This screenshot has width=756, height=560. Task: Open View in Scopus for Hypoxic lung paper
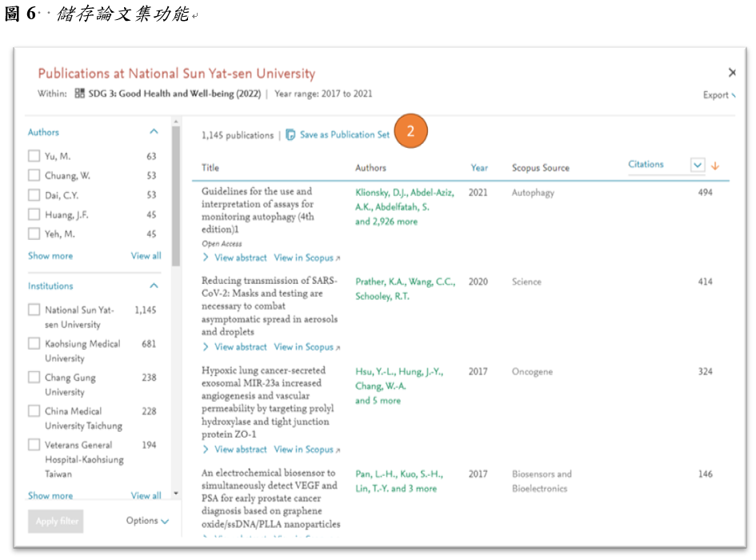[307, 449]
